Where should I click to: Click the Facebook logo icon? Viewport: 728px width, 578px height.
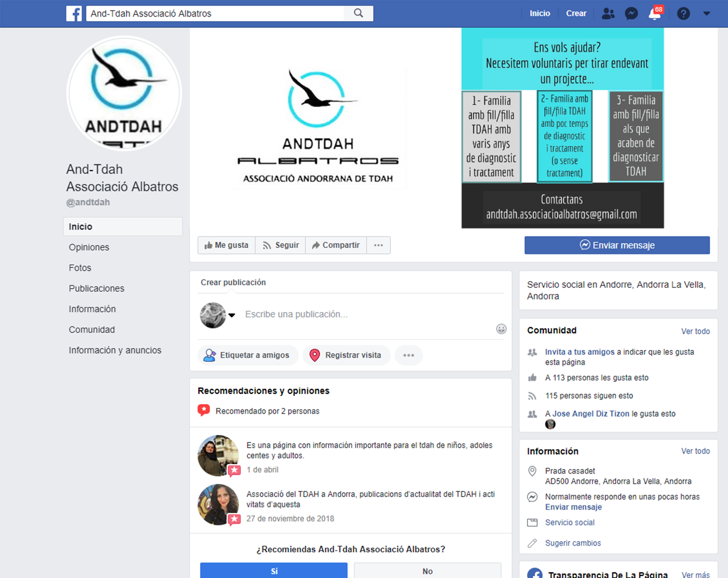click(74, 14)
